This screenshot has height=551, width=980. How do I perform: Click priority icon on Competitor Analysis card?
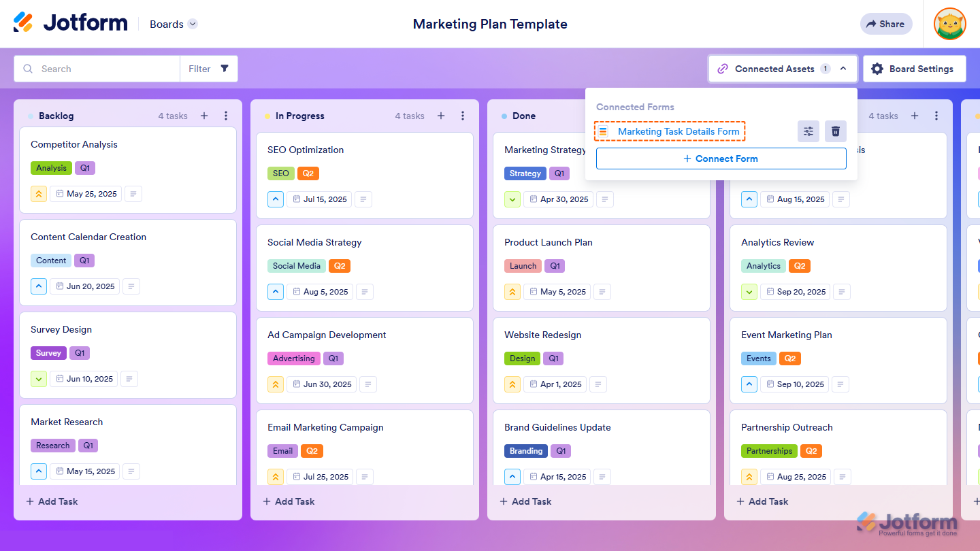pos(39,194)
